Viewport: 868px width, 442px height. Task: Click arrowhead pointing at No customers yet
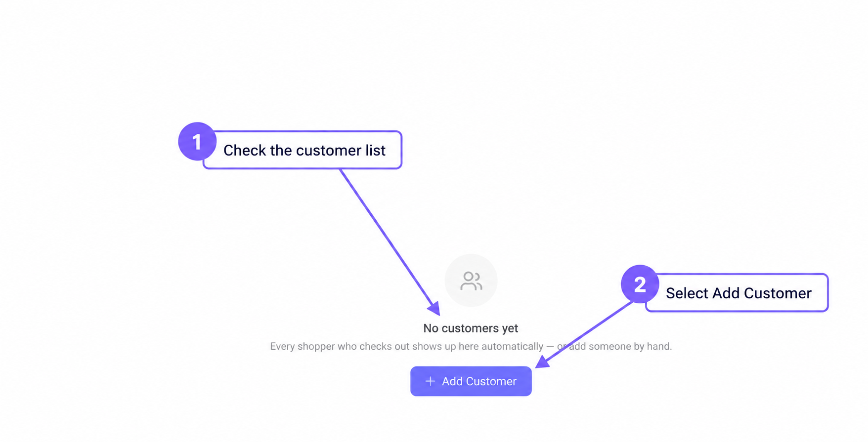434,308
